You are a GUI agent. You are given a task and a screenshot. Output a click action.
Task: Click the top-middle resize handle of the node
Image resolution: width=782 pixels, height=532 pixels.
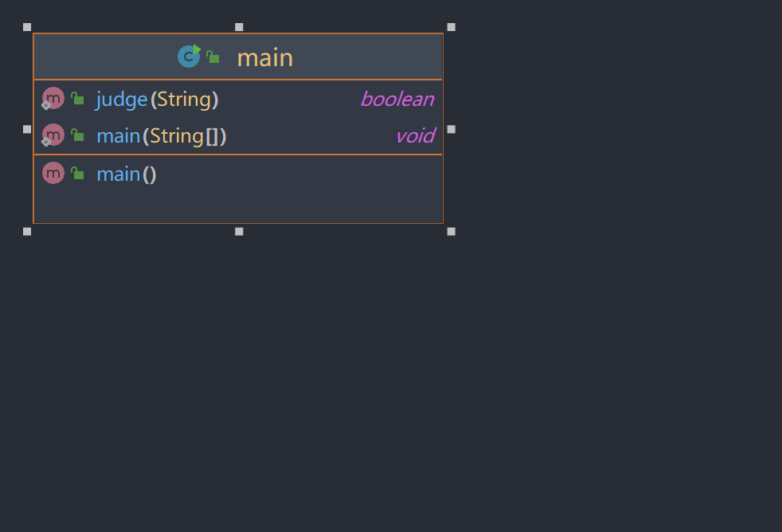[x=239, y=27]
